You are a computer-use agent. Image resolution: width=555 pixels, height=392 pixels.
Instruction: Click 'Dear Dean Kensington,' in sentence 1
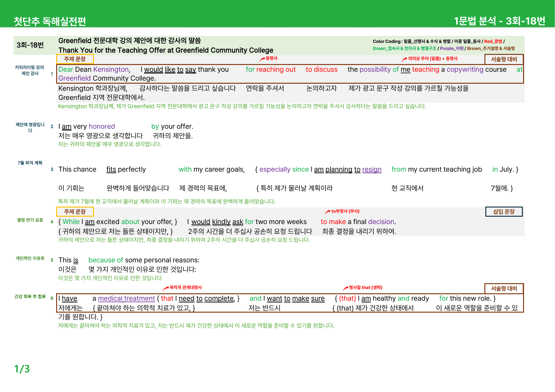[x=94, y=70]
